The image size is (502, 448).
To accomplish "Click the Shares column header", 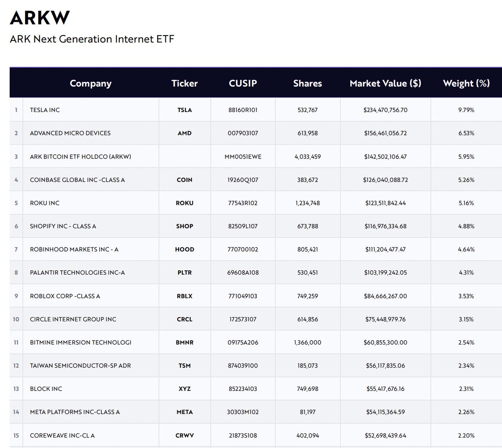I will pyautogui.click(x=307, y=83).
